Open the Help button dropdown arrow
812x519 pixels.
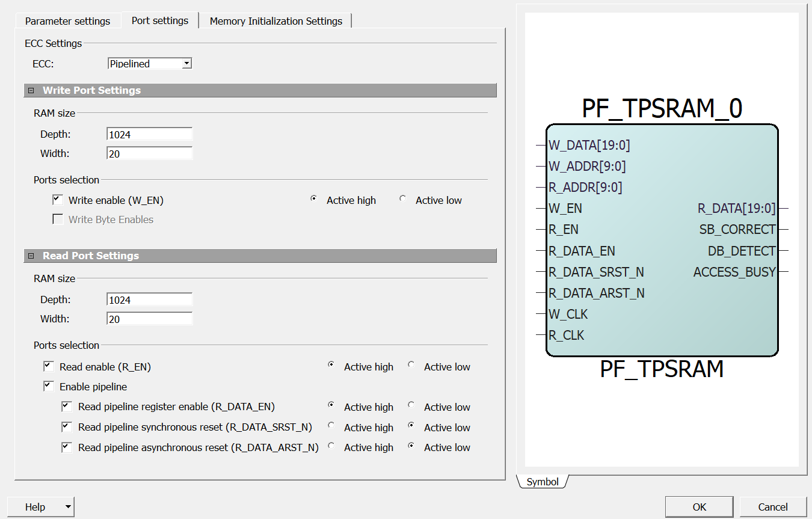tap(68, 507)
